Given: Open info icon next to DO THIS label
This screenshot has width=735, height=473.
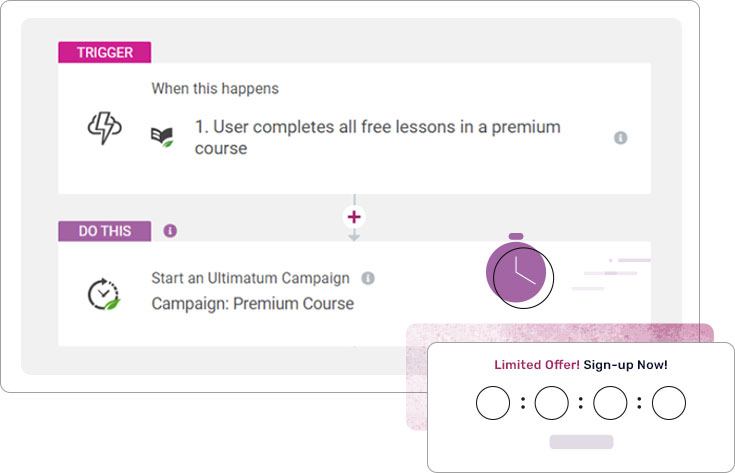Looking at the screenshot, I should [170, 231].
